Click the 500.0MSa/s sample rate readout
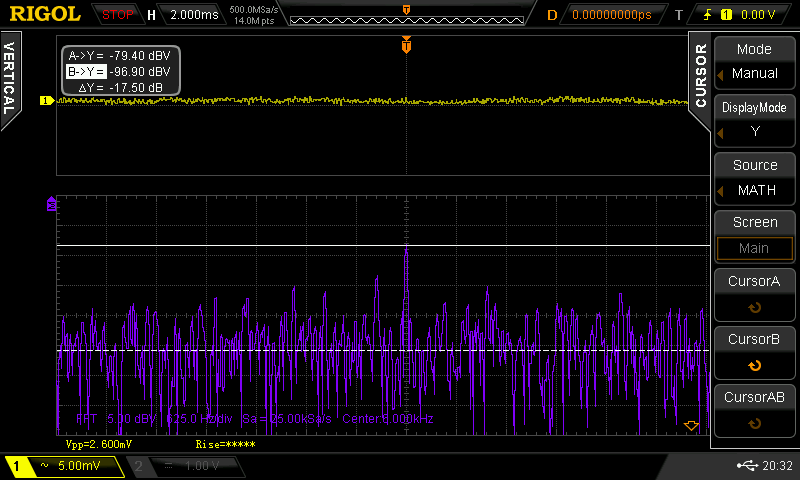The width and height of the screenshot is (800, 480). (254, 10)
